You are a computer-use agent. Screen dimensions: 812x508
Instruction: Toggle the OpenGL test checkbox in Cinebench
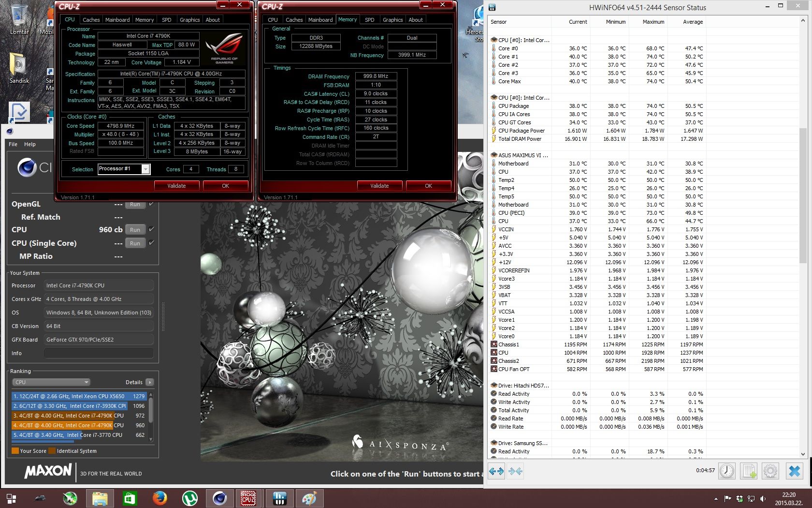point(151,204)
